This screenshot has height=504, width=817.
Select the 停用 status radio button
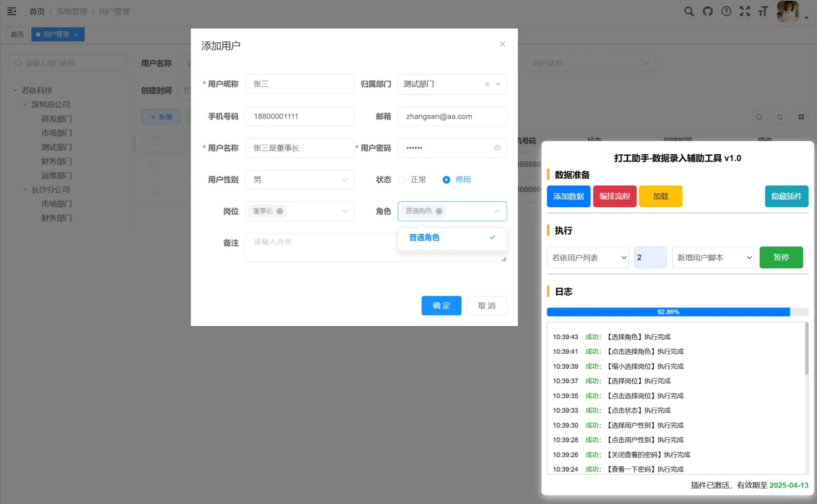pyautogui.click(x=447, y=179)
